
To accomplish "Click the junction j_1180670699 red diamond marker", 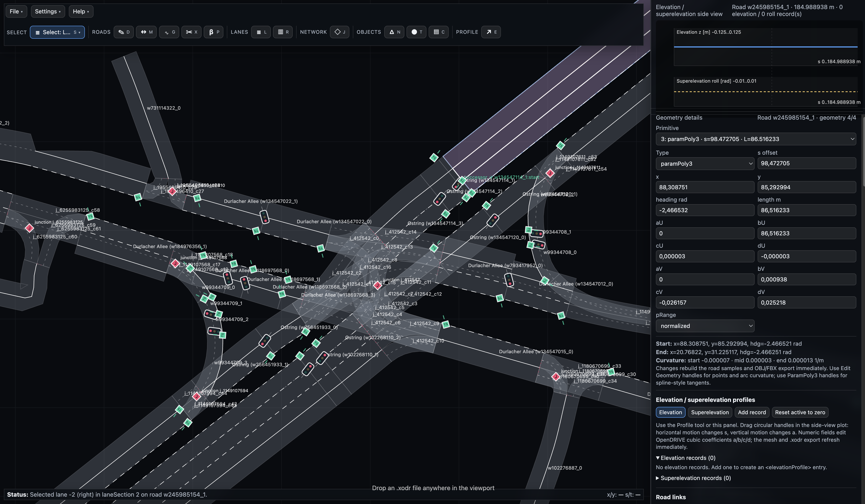I will click(x=556, y=376).
